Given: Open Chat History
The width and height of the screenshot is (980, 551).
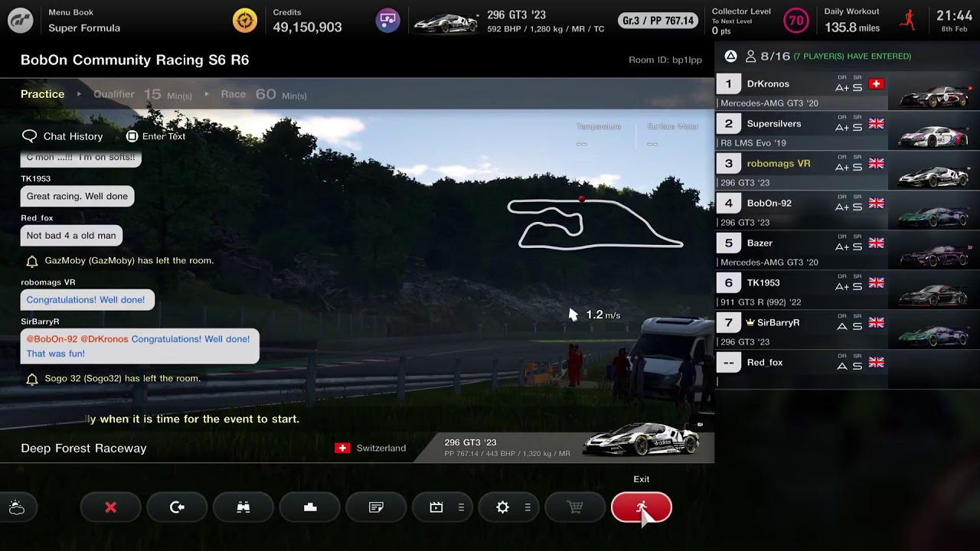Looking at the screenshot, I should (x=62, y=136).
